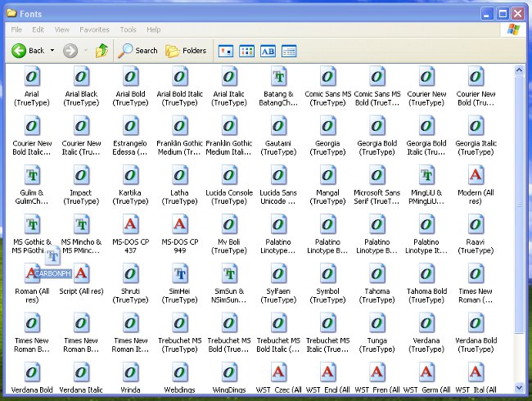Select the Mv Boli font icon
532x401 pixels.
tap(229, 224)
